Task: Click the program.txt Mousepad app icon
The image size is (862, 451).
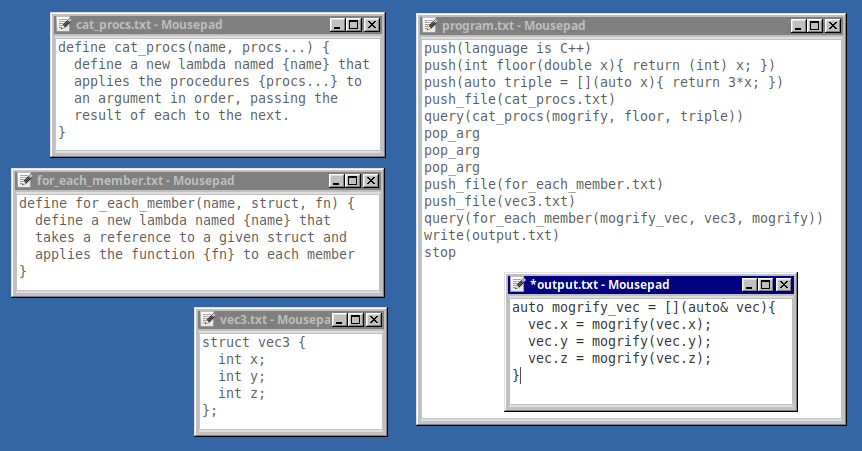Action: point(430,25)
